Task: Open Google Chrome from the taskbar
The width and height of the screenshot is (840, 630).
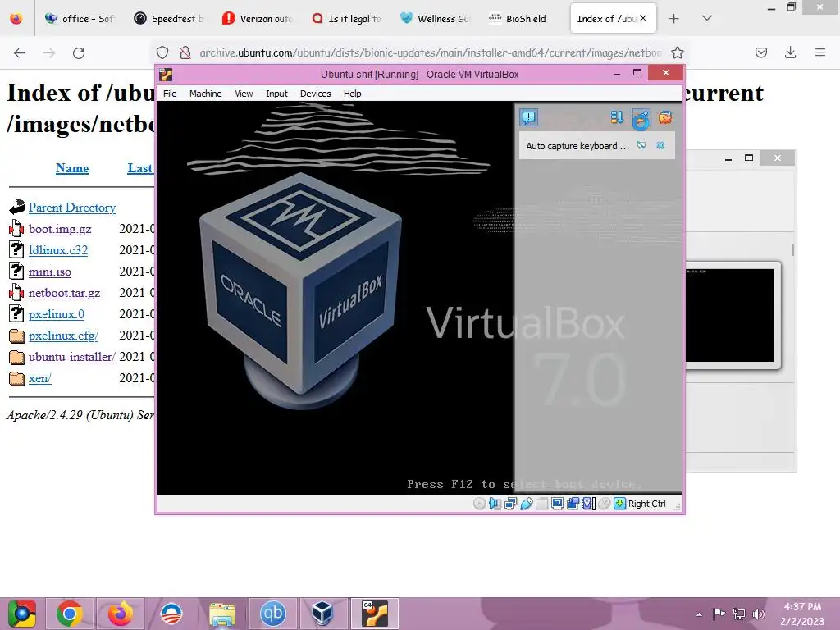Action: [70, 614]
